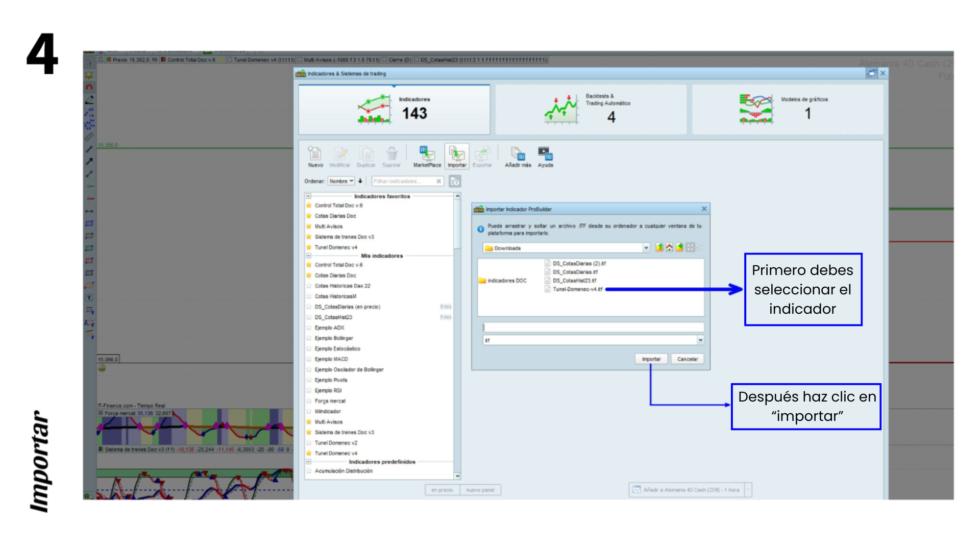The width and height of the screenshot is (980, 551).
Task: Click the Cancelar button
Action: pyautogui.click(x=687, y=359)
